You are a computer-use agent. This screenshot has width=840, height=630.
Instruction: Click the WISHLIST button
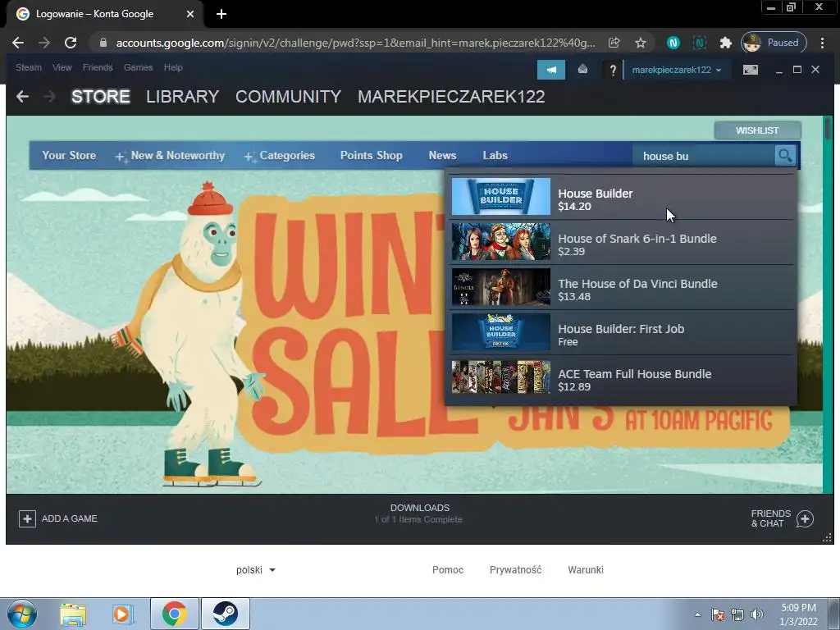(757, 130)
